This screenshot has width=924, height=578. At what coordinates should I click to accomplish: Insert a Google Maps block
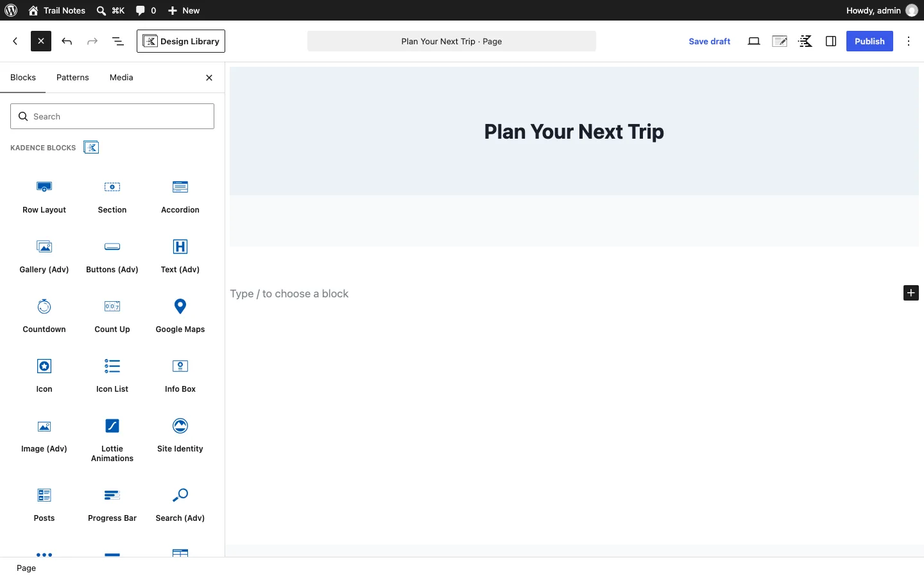point(180,317)
